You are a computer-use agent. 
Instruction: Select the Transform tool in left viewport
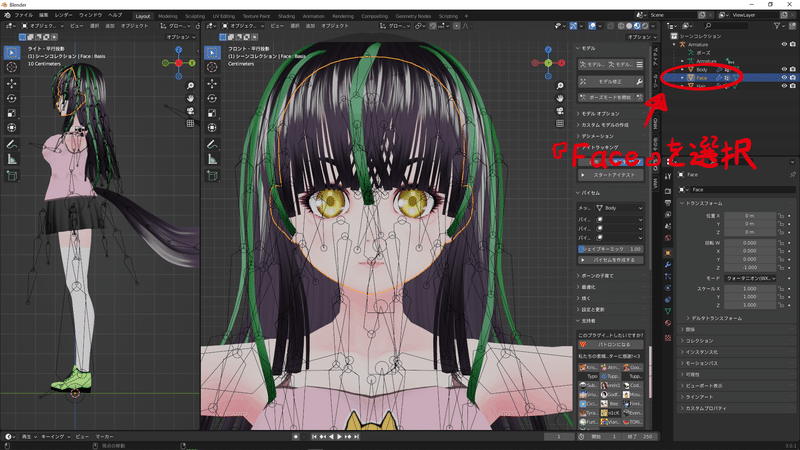click(12, 128)
